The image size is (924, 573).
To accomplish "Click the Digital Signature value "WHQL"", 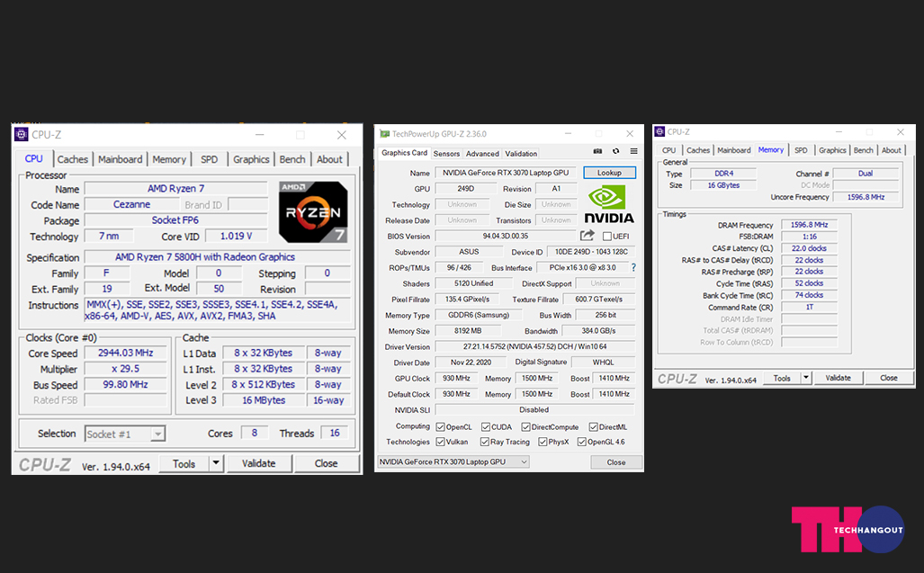I will coord(604,363).
